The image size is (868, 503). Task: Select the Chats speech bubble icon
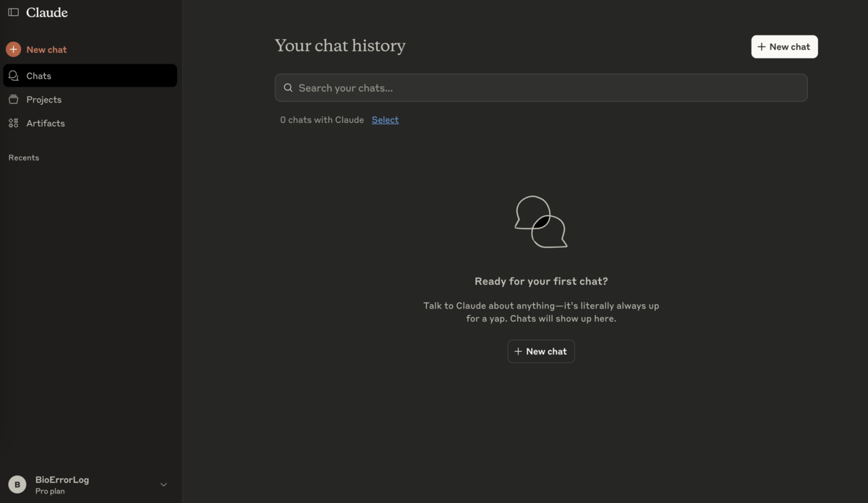click(x=12, y=75)
